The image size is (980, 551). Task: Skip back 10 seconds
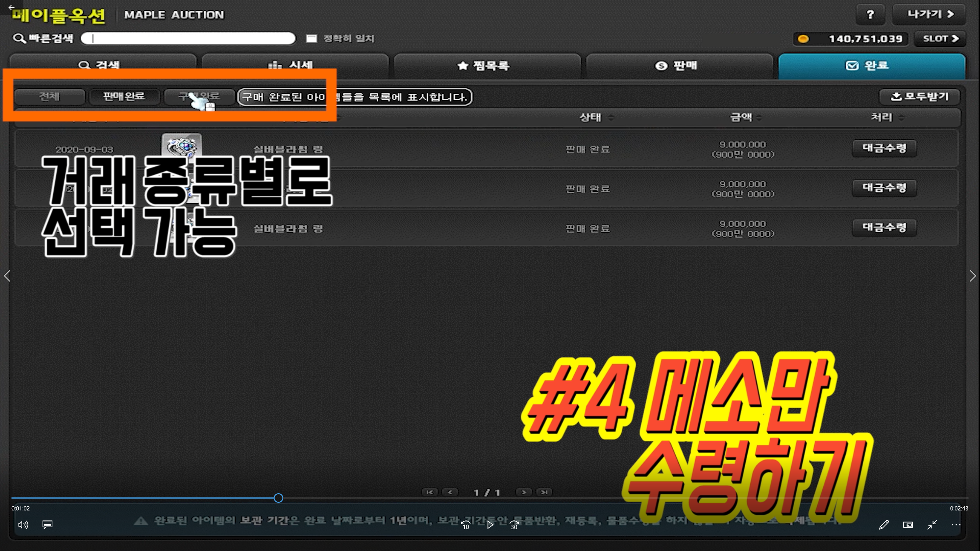tap(466, 525)
